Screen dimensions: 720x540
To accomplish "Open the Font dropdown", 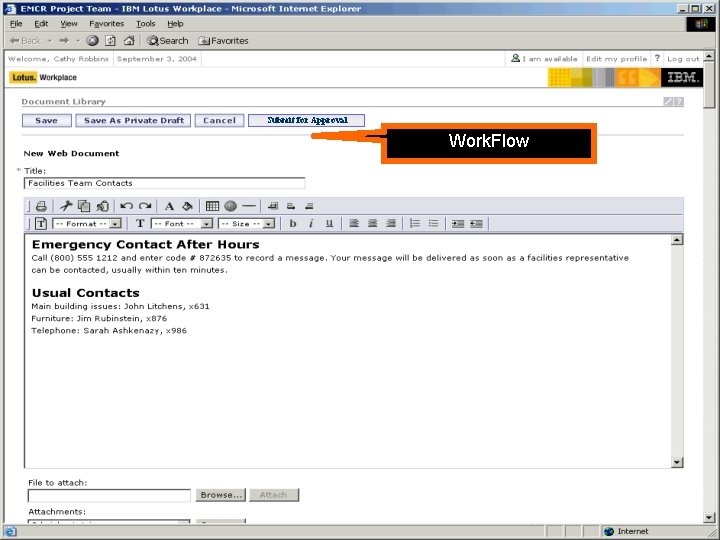I will click(182, 224).
